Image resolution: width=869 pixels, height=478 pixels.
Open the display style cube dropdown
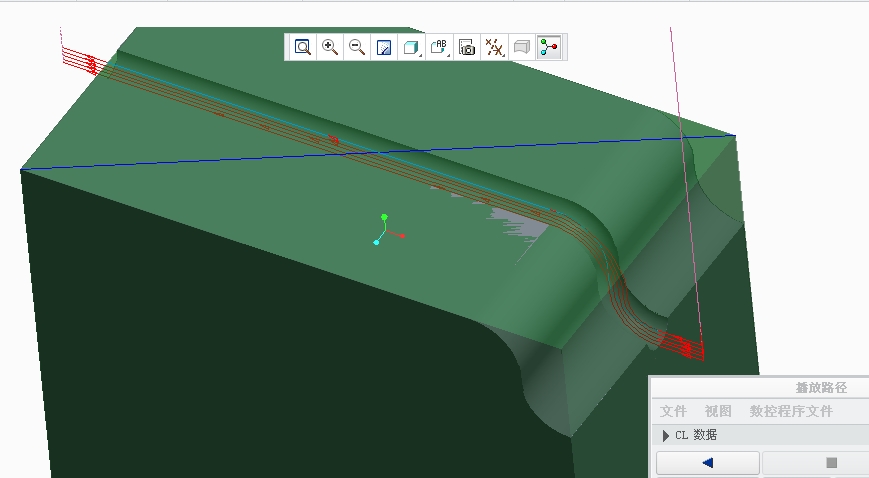[x=411, y=47]
